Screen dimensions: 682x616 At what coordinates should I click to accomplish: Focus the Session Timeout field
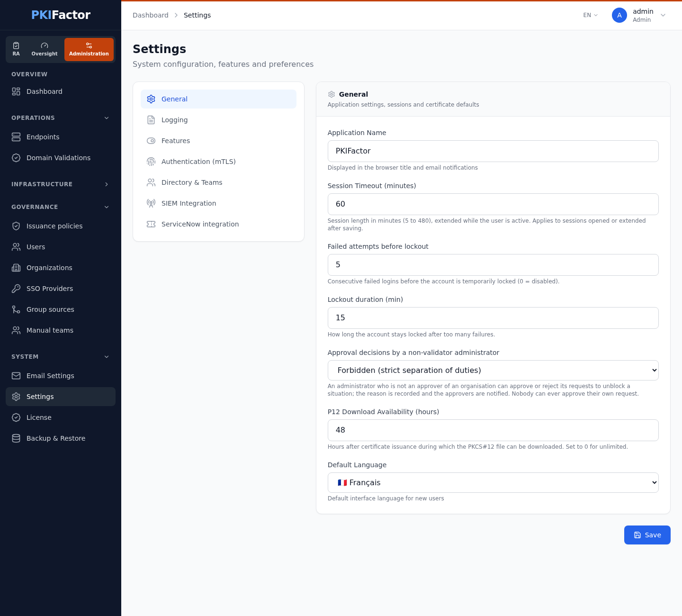pos(493,204)
